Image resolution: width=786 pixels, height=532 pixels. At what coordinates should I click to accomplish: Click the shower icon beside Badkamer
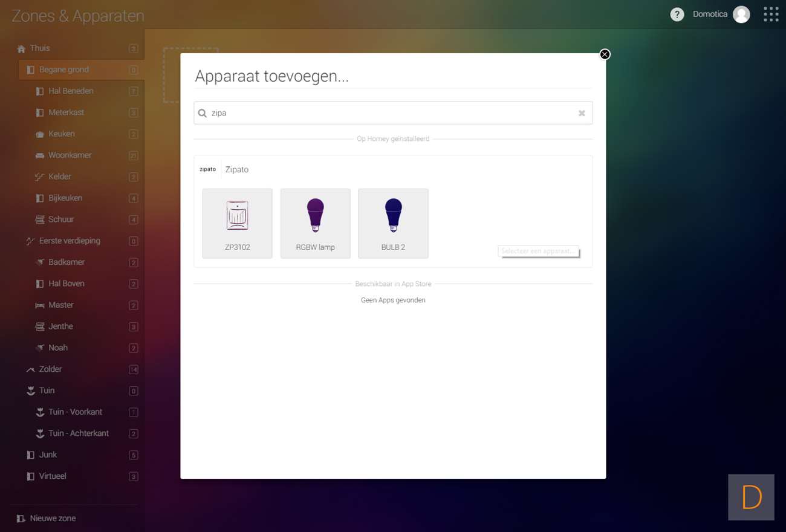pos(40,262)
